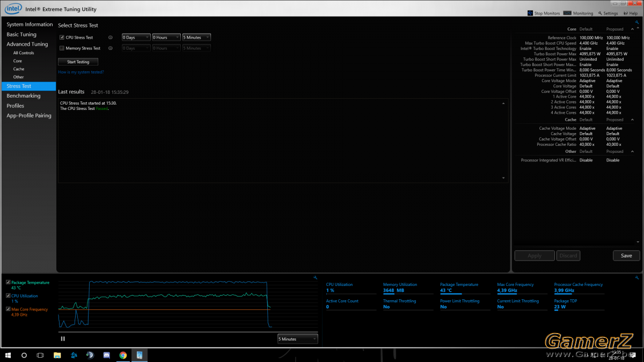The image size is (644, 362).
Task: Click Stop Monitors in the toolbar
Action: click(x=544, y=13)
